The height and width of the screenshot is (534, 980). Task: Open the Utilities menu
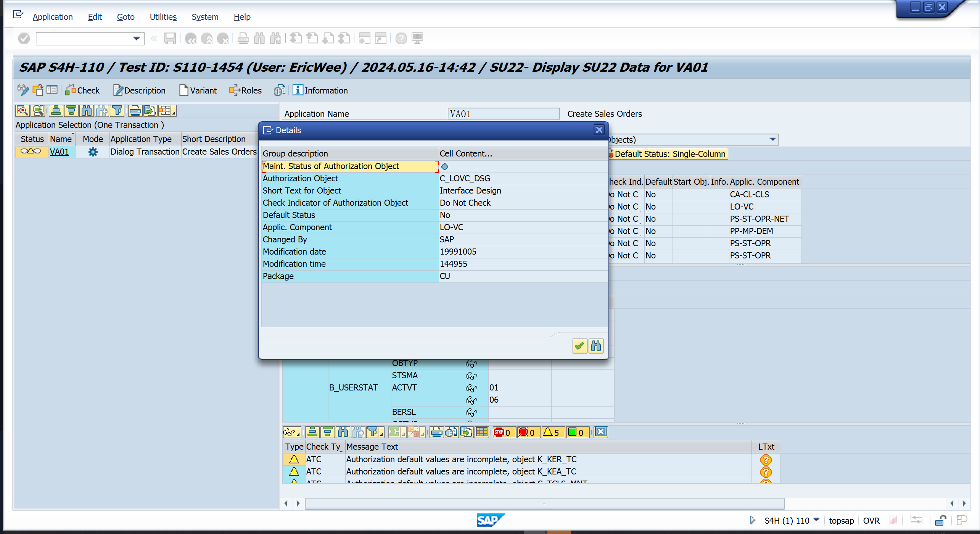pos(163,17)
